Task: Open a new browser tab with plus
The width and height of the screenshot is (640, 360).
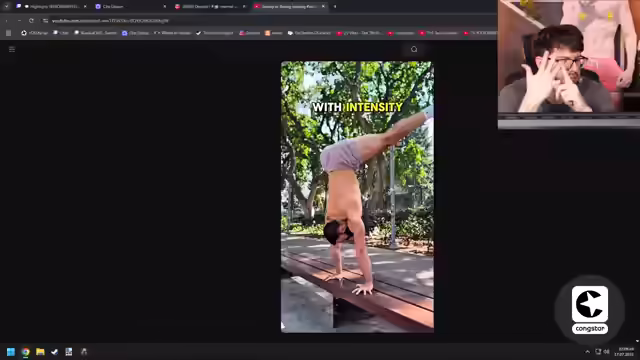Action: [x=335, y=7]
